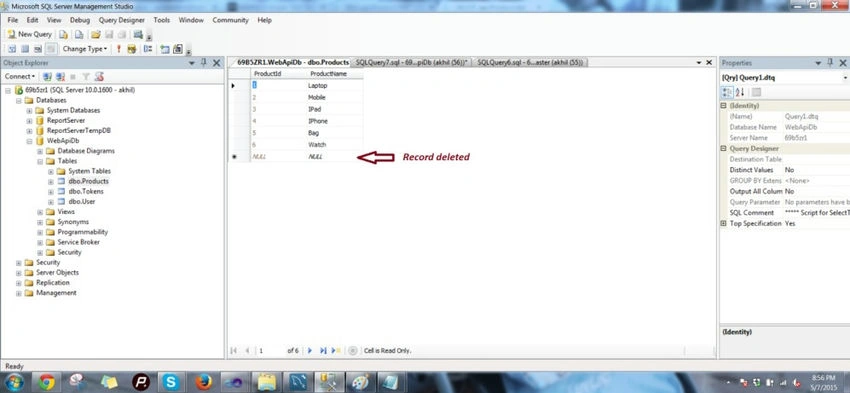Click Categorized view icon in Properties panel

(728, 92)
